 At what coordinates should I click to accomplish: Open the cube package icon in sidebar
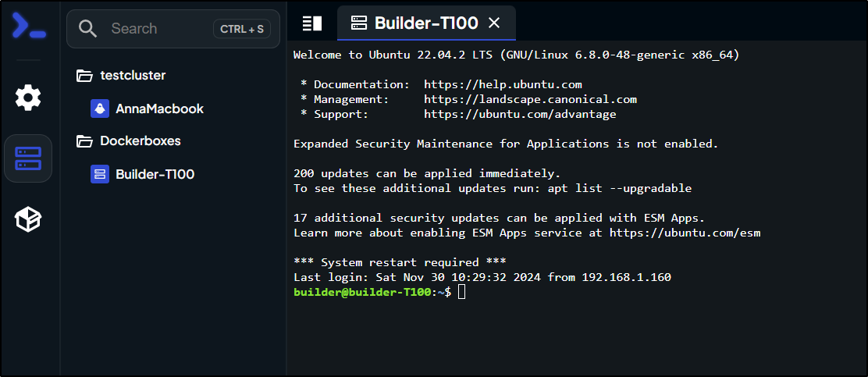point(28,219)
